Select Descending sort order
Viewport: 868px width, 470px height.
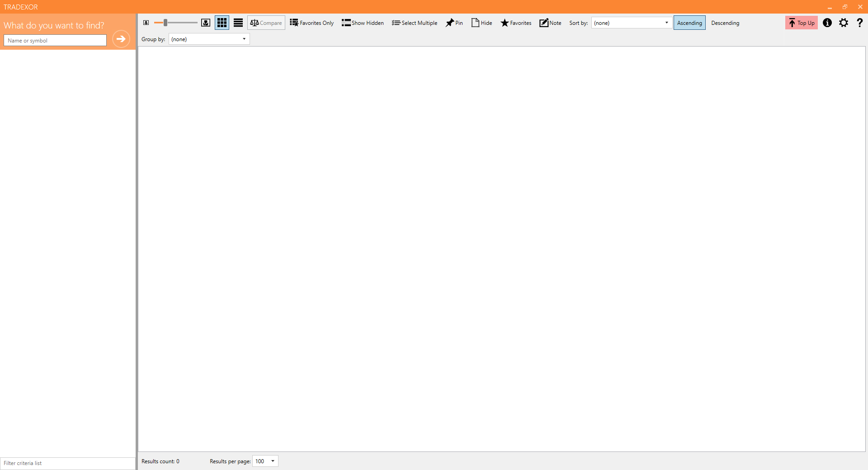[x=725, y=23]
